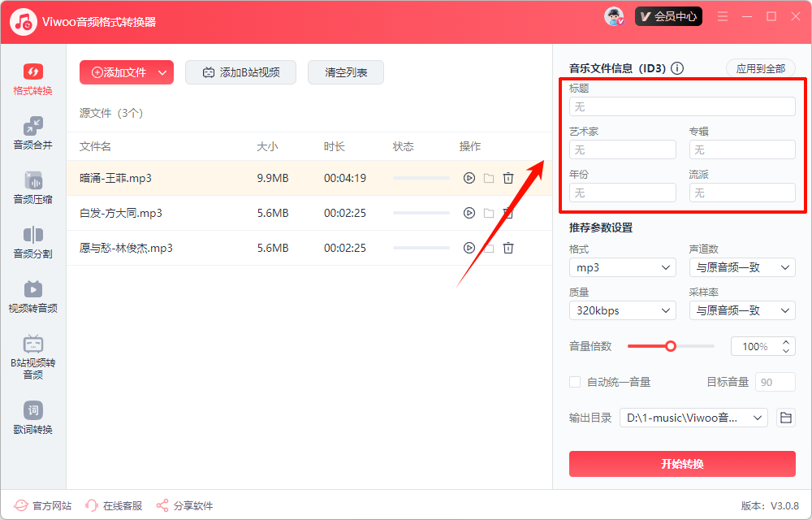Screen dimensions: 812x520
Task: Delete 愿与愁-林俊杰.mp3 from the list
Action: click(x=508, y=248)
